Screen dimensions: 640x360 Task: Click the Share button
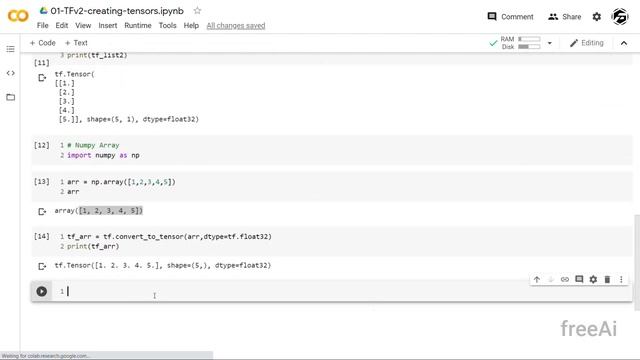[x=564, y=17]
